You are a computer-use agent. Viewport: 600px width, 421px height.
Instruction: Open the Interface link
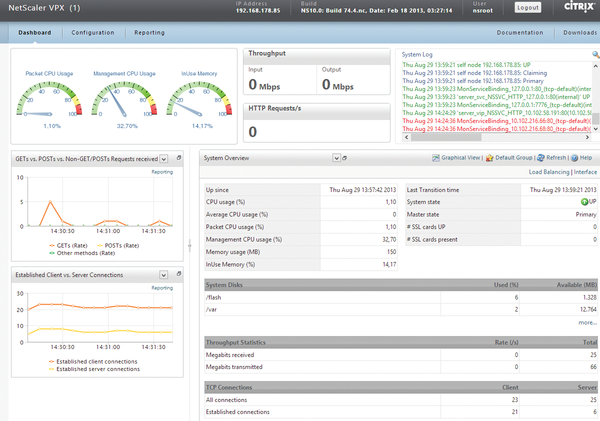point(585,172)
